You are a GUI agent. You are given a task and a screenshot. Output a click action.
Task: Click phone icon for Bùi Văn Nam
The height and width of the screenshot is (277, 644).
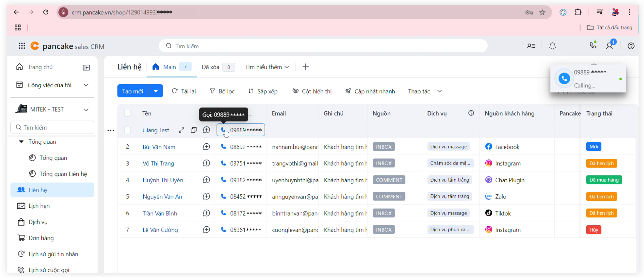coord(224,147)
